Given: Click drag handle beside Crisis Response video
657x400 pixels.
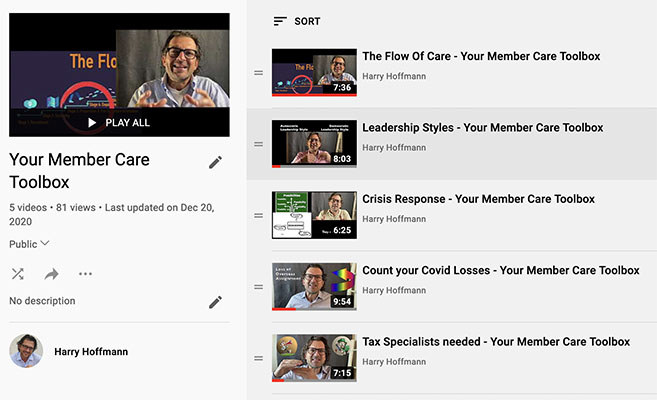Looking at the screenshot, I should [x=258, y=215].
